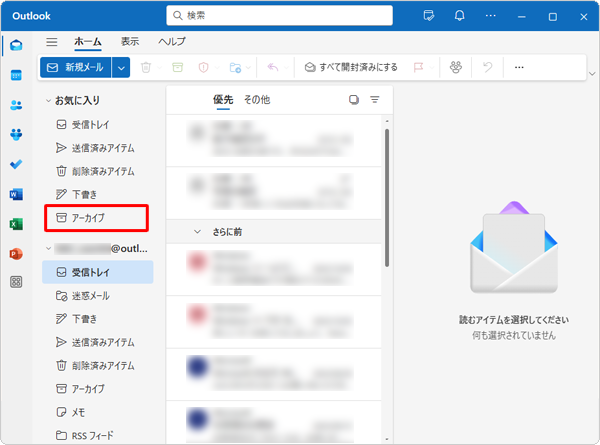Viewport: 600px width, 445px height.
Task: Switch to the 表示 tab
Action: pos(130,42)
